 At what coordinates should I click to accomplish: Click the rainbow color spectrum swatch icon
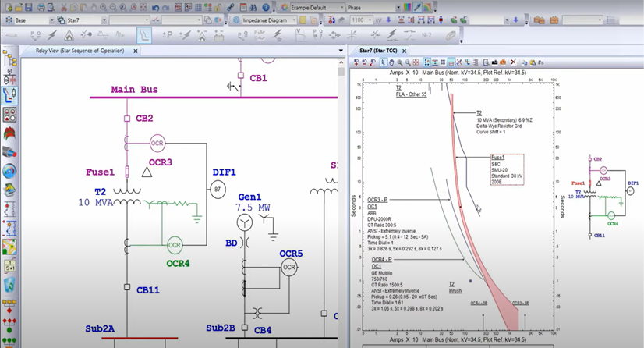pos(408,7)
